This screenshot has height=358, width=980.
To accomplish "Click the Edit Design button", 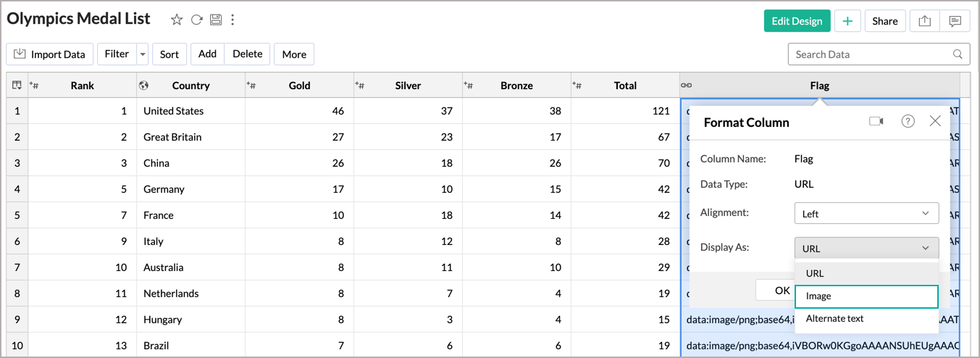I will 797,21.
